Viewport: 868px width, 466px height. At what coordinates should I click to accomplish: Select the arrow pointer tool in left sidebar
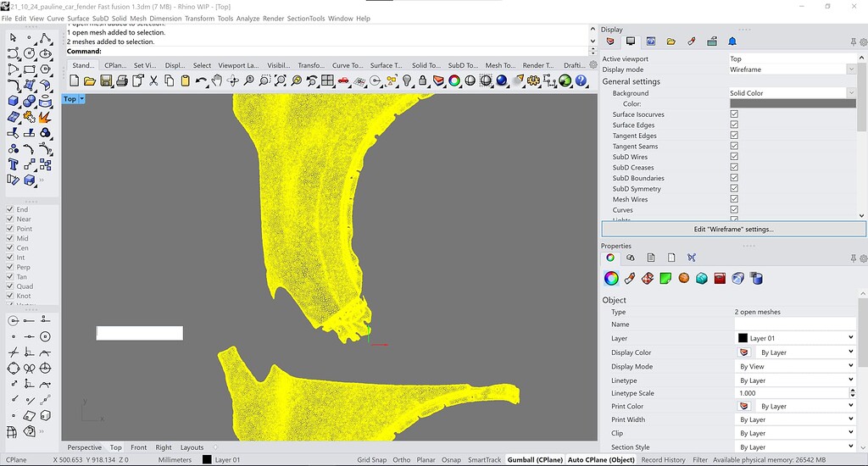tap(14, 37)
